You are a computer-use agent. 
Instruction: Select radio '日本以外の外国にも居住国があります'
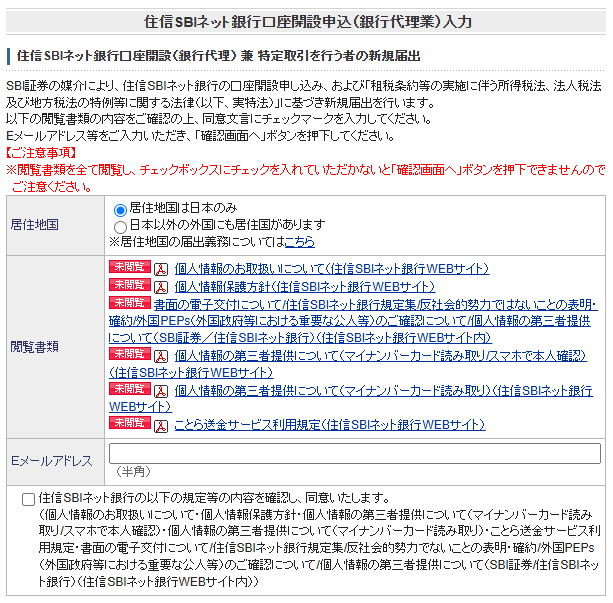coord(120,227)
